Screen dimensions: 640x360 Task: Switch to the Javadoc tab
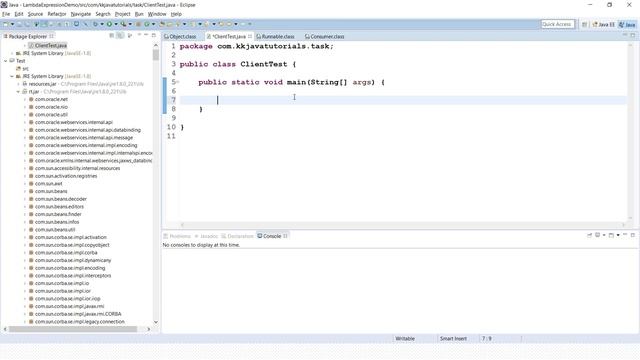(x=207, y=236)
